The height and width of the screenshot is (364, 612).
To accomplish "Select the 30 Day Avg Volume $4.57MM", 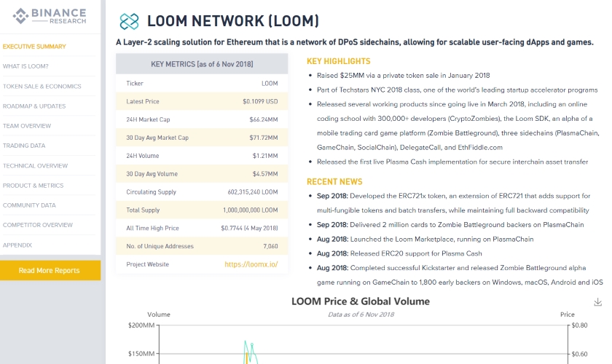I will tap(265, 174).
